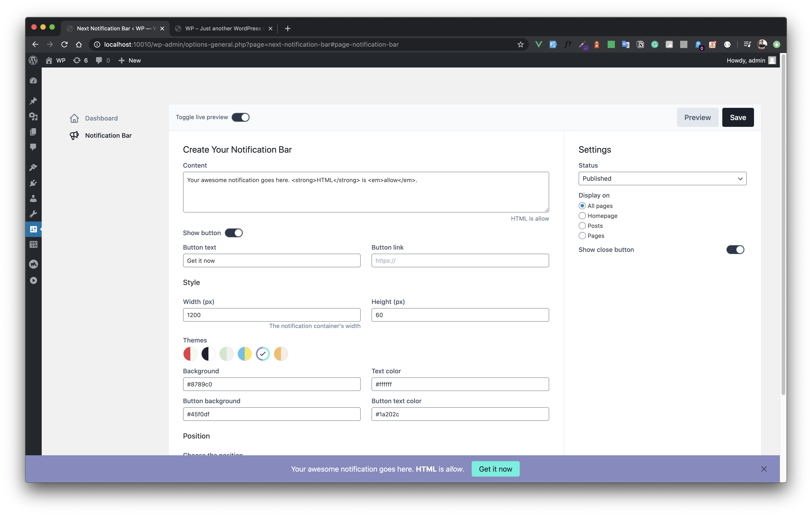
Task: Open the Posts pin icon in admin sidebar
Action: tap(33, 101)
